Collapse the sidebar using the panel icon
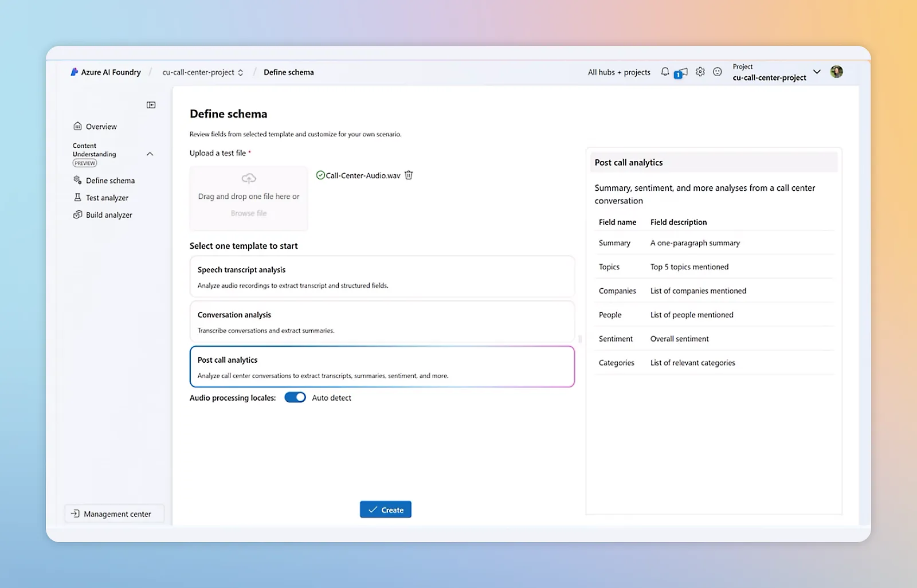 [151, 105]
